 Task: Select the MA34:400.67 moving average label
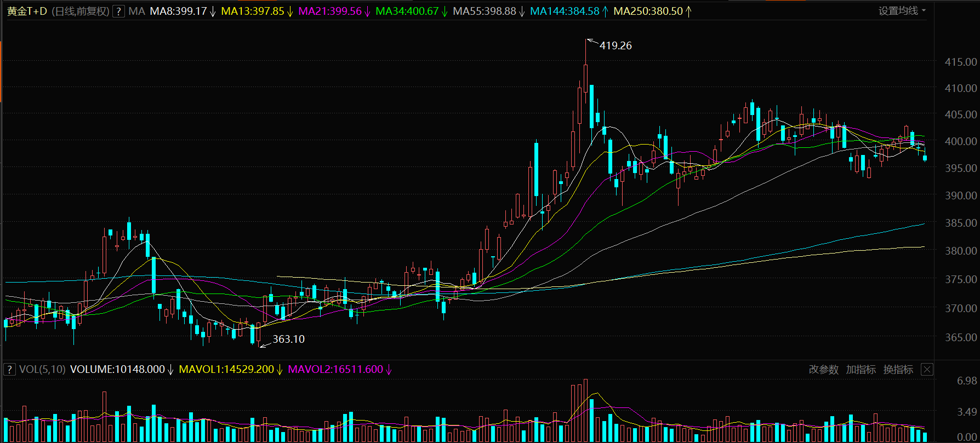pyautogui.click(x=407, y=11)
